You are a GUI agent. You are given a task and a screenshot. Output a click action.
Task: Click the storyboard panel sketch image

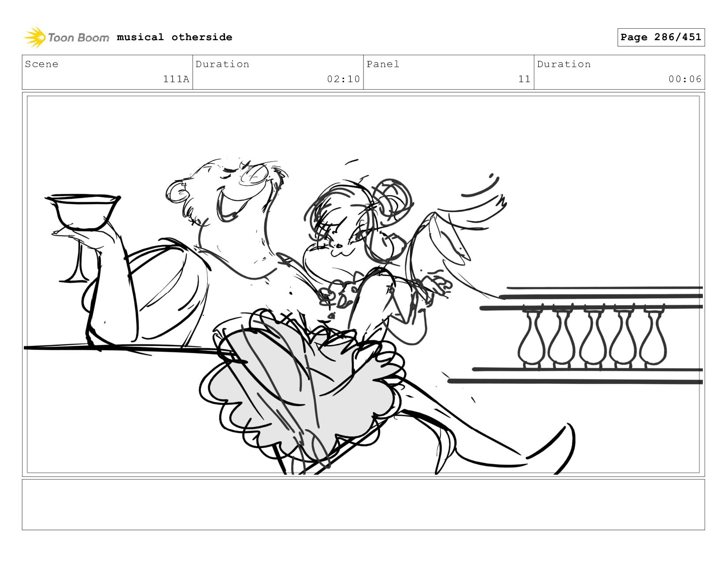(x=363, y=284)
